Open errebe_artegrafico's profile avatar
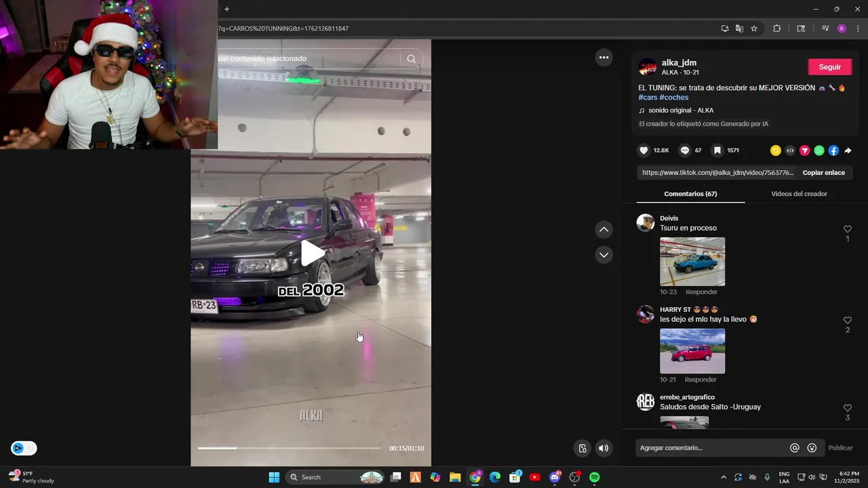This screenshot has height=488, width=868. [x=646, y=401]
